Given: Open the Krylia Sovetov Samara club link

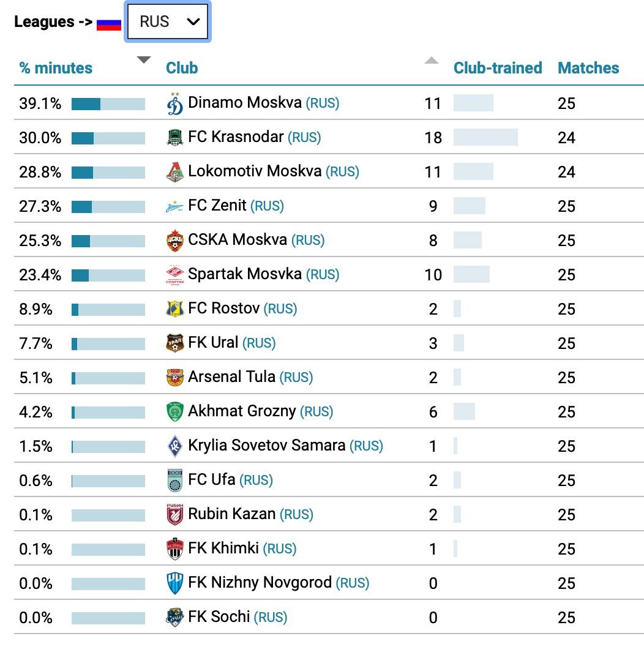Looking at the screenshot, I should click(x=266, y=446).
